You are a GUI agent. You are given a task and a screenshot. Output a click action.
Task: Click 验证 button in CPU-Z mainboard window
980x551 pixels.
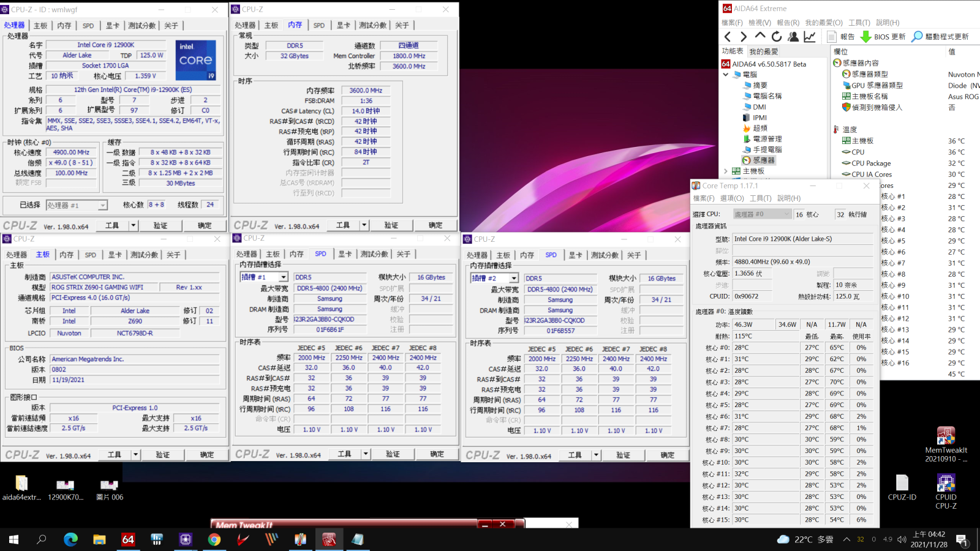pos(163,455)
